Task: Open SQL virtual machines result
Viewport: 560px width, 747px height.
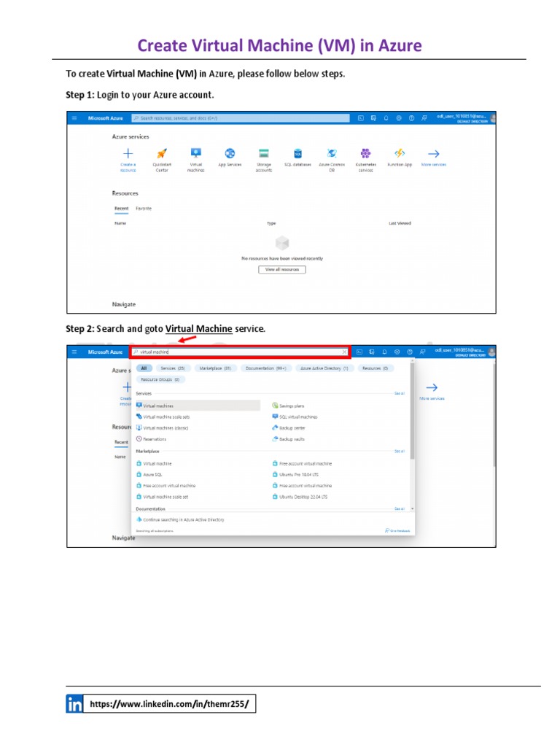Action: tap(295, 417)
